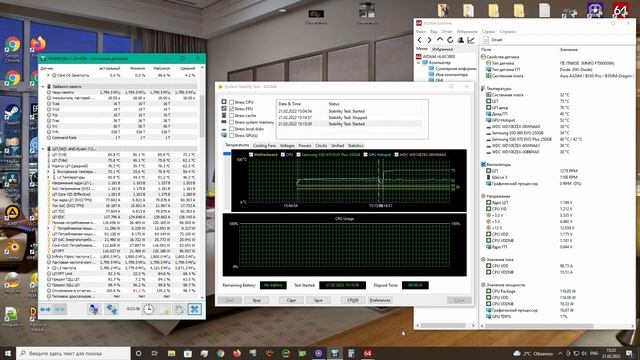The width and height of the screenshot is (640, 360).
Task: Click the second HWiNFO network computers icon
Action: click(x=111, y=309)
